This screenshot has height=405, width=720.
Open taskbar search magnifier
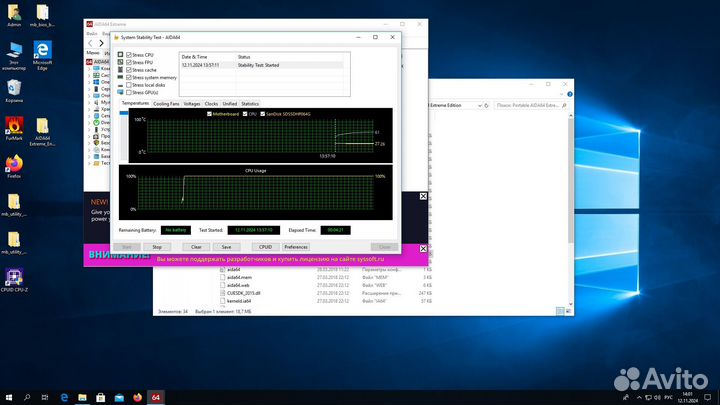[x=27, y=397]
